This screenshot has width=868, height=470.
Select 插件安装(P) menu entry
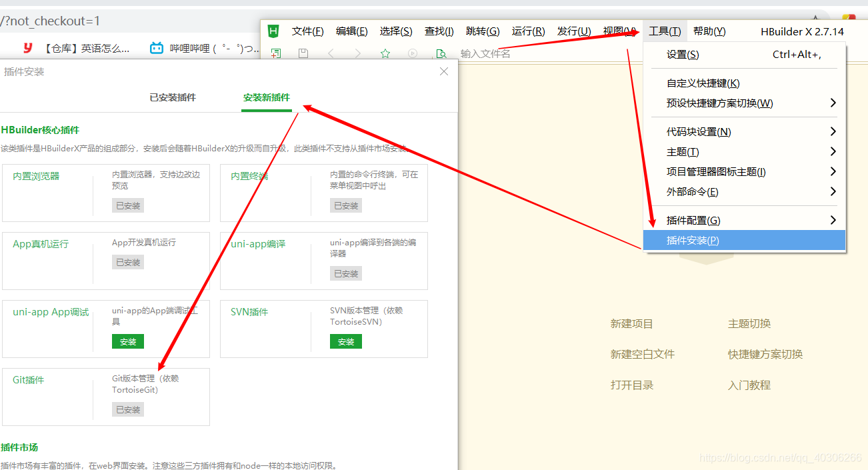click(x=745, y=241)
